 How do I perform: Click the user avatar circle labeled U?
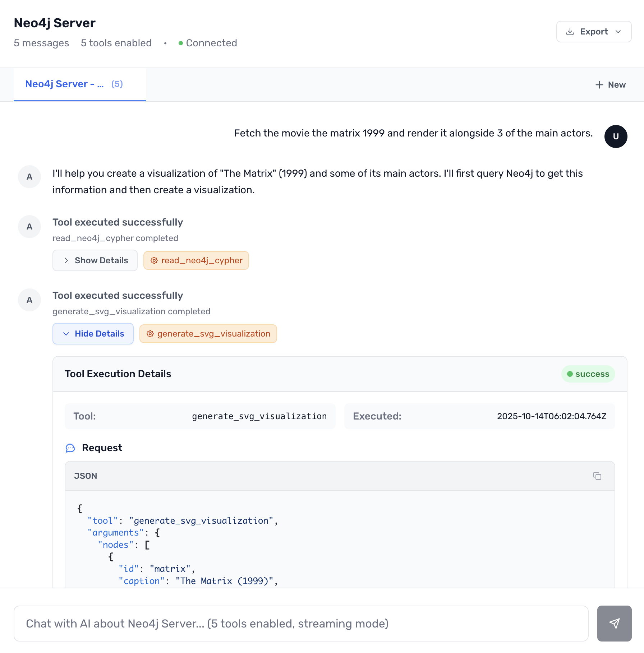pos(616,136)
